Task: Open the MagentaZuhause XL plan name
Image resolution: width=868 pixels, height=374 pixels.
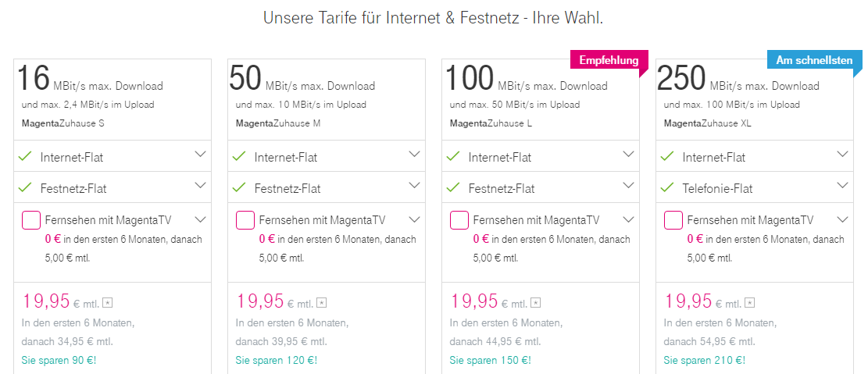Action: [x=708, y=123]
